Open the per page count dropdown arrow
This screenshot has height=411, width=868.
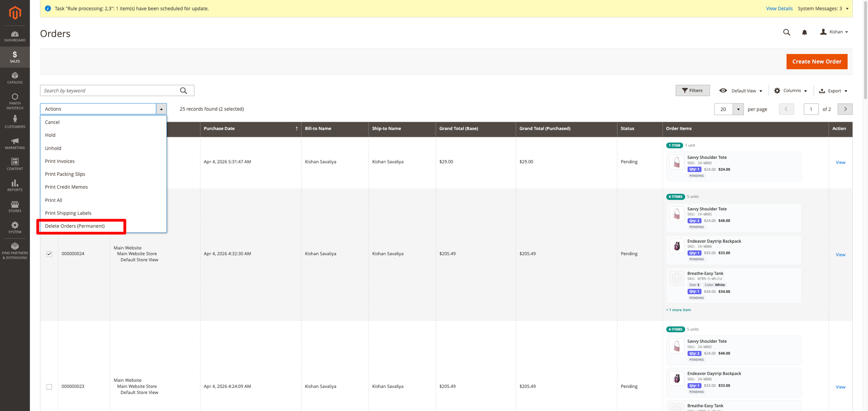pos(738,109)
